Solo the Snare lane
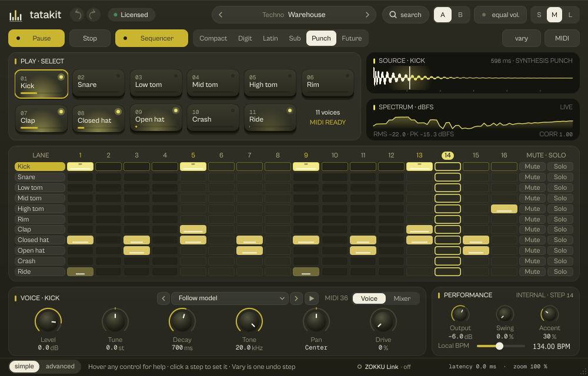The image size is (588, 376). coord(560,177)
